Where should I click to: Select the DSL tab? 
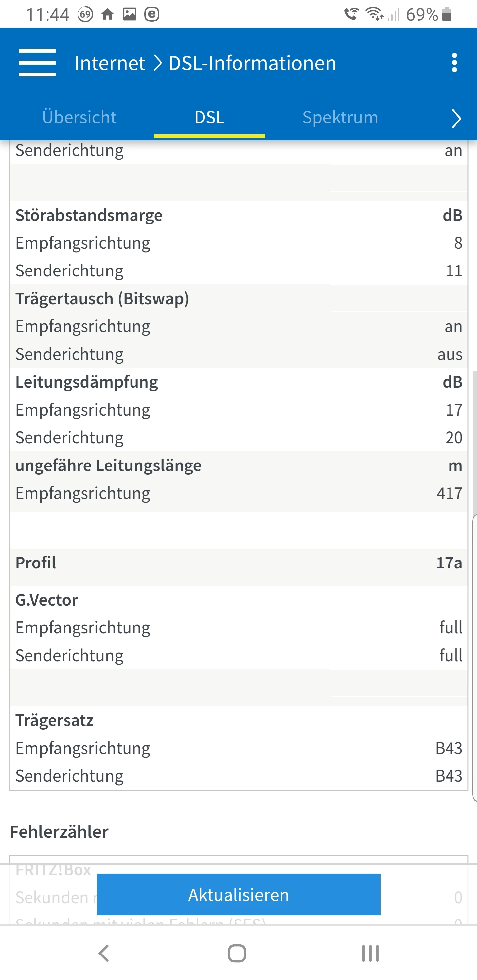209,117
